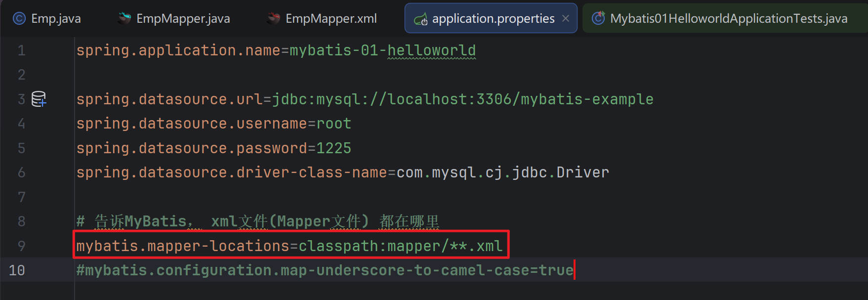Image resolution: width=868 pixels, height=300 pixels.
Task: Close the application.properties tab
Action: point(566,19)
